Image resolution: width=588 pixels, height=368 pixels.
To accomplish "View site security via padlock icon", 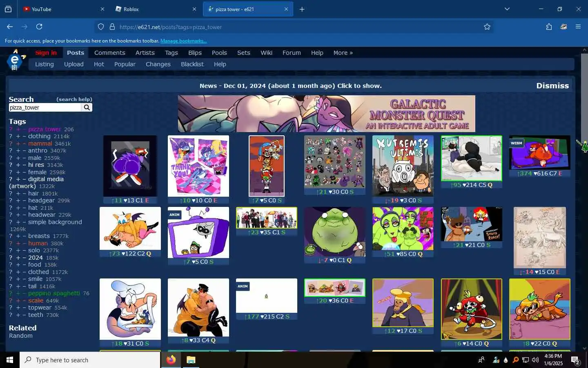I will coord(112,27).
